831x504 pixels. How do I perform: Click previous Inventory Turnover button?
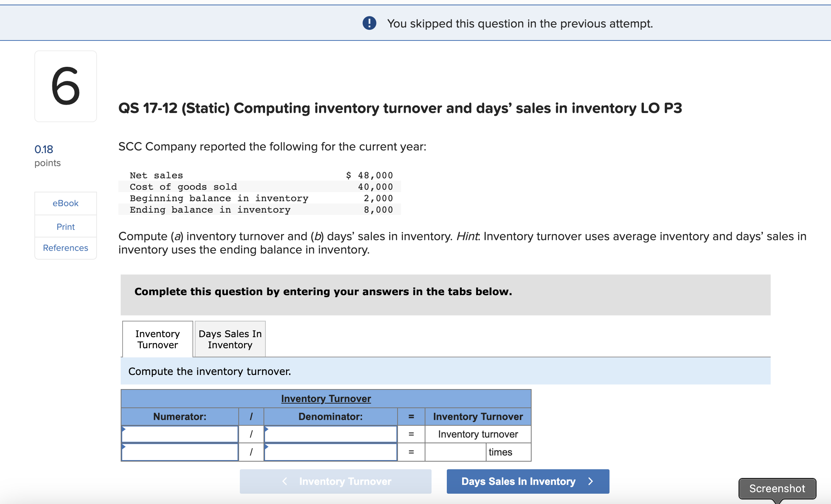(335, 481)
